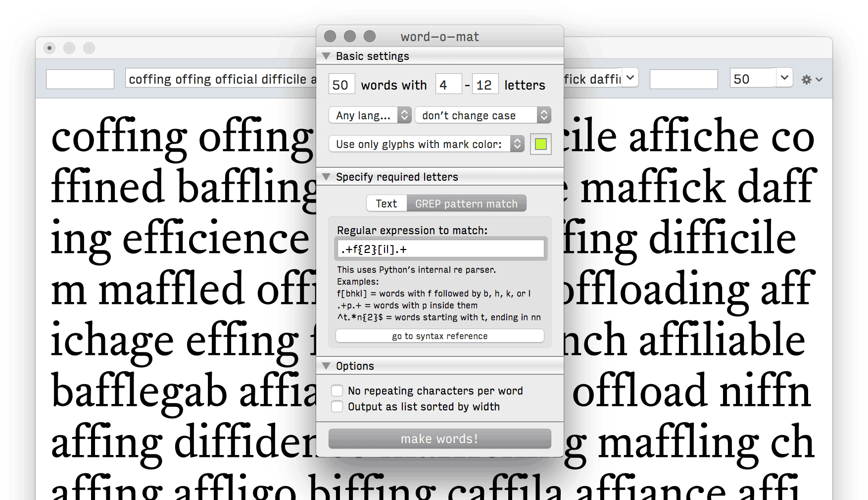Screen dimensions: 868x500
Task: Click the sample text field starting with coffing offing
Action: pos(221,79)
